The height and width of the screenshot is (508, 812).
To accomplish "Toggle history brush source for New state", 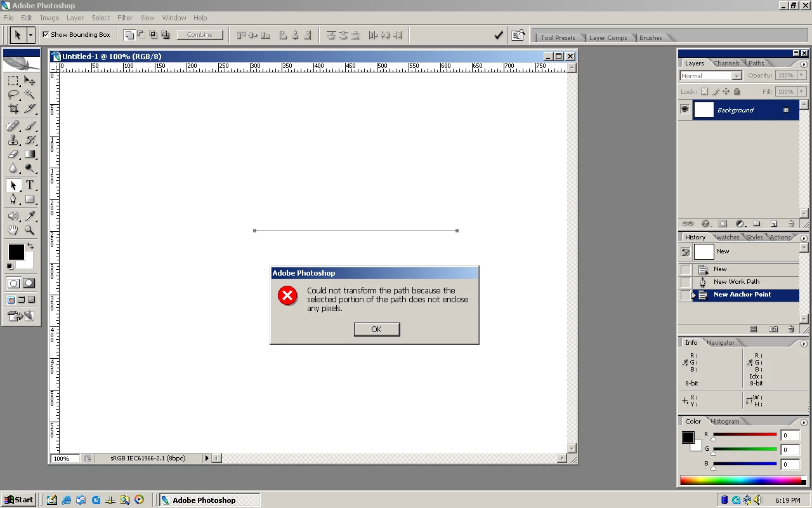I will pos(686,269).
